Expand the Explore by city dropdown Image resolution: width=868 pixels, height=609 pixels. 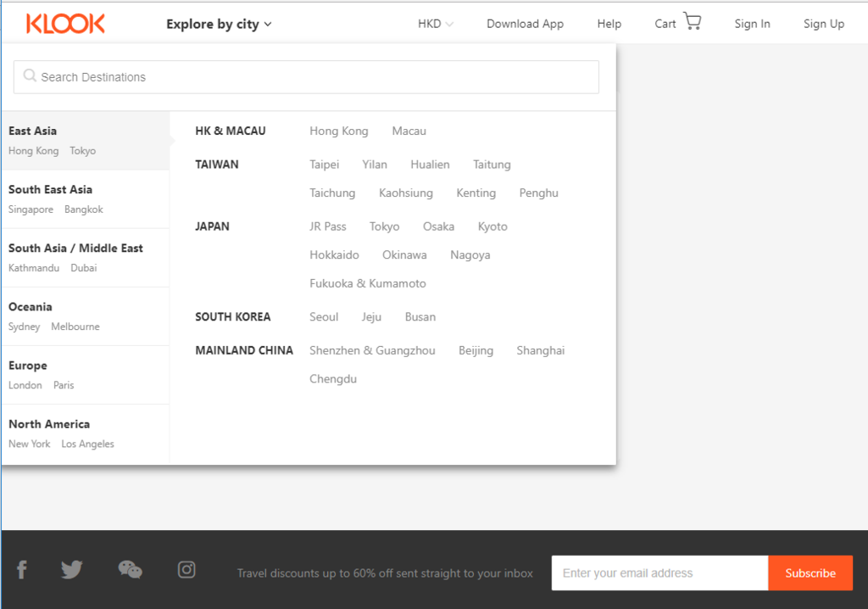(219, 24)
